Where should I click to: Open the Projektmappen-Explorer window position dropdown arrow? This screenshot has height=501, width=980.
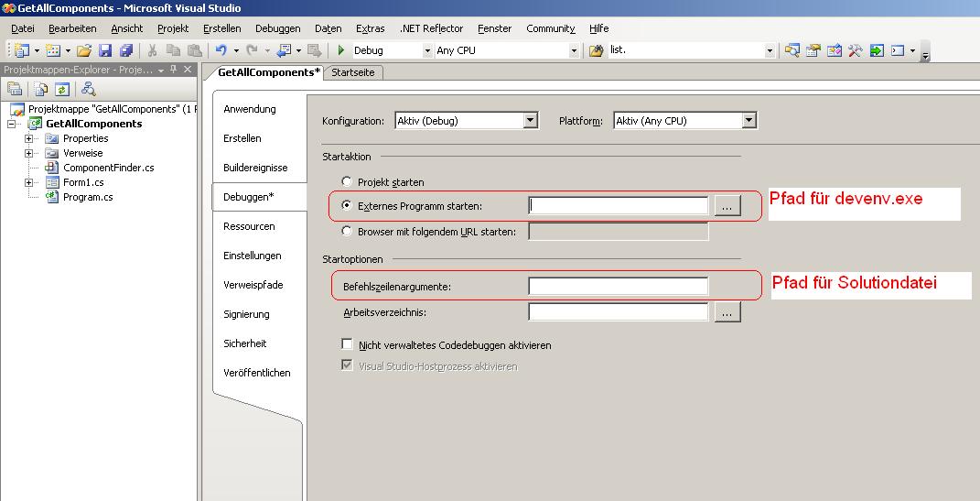click(161, 70)
